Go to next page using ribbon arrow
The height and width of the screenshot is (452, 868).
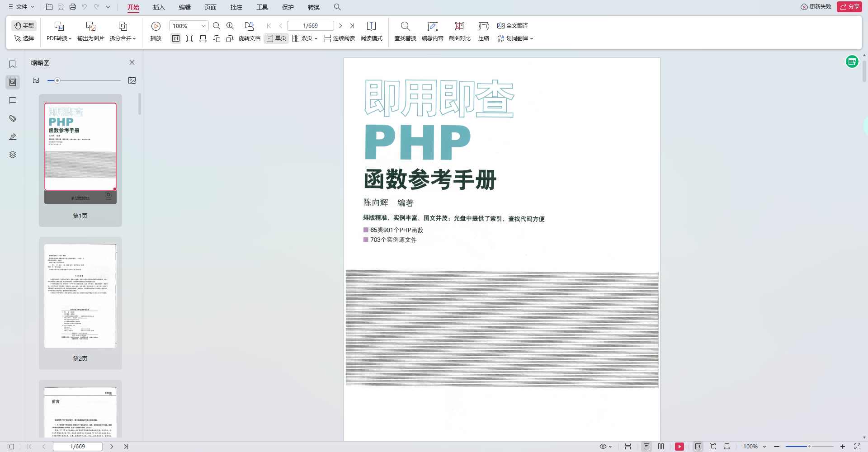pyautogui.click(x=340, y=26)
